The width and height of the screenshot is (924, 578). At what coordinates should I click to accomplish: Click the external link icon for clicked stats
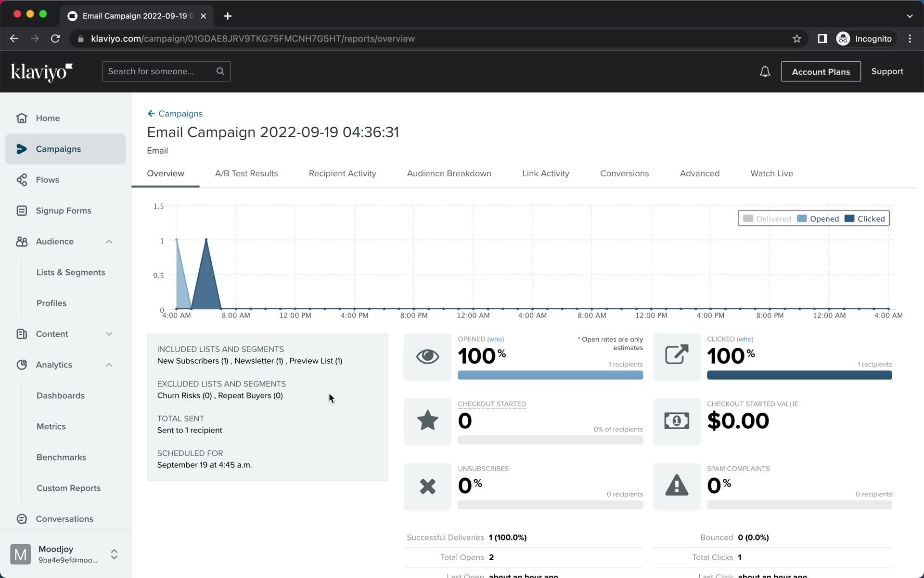[x=676, y=355]
